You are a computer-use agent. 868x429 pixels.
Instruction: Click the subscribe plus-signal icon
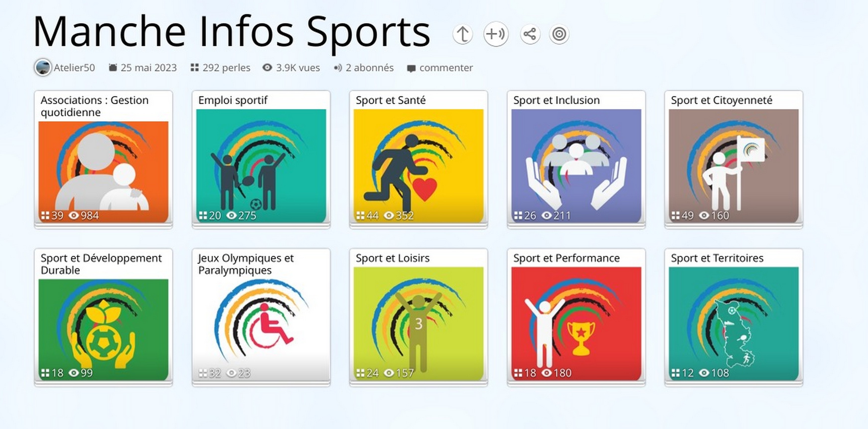pyautogui.click(x=496, y=34)
